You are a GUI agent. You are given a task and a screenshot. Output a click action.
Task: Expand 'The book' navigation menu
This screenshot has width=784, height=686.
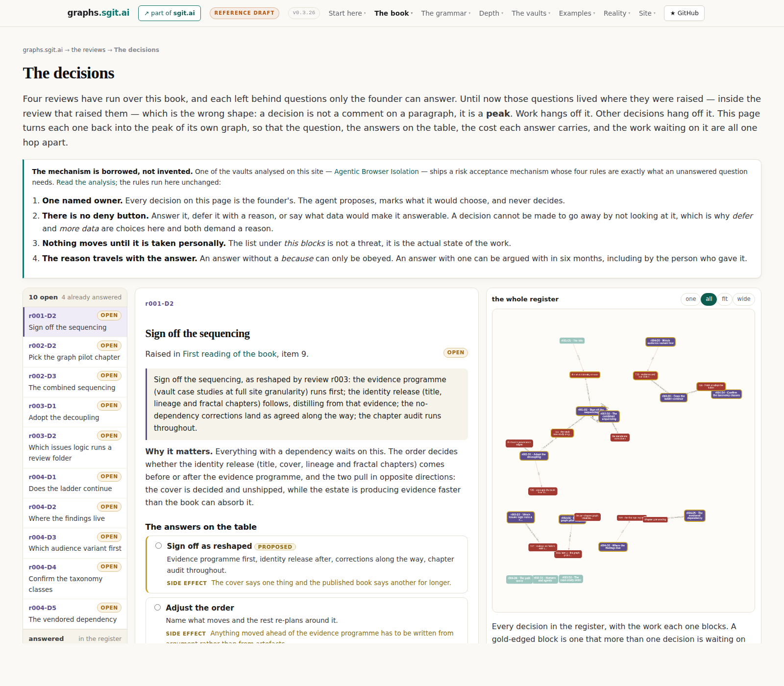point(393,13)
